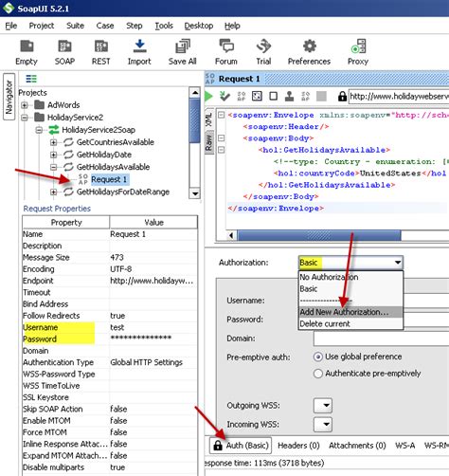Switch to the Attachments (0) tab
The width and height of the screenshot is (449, 476).
click(x=357, y=446)
